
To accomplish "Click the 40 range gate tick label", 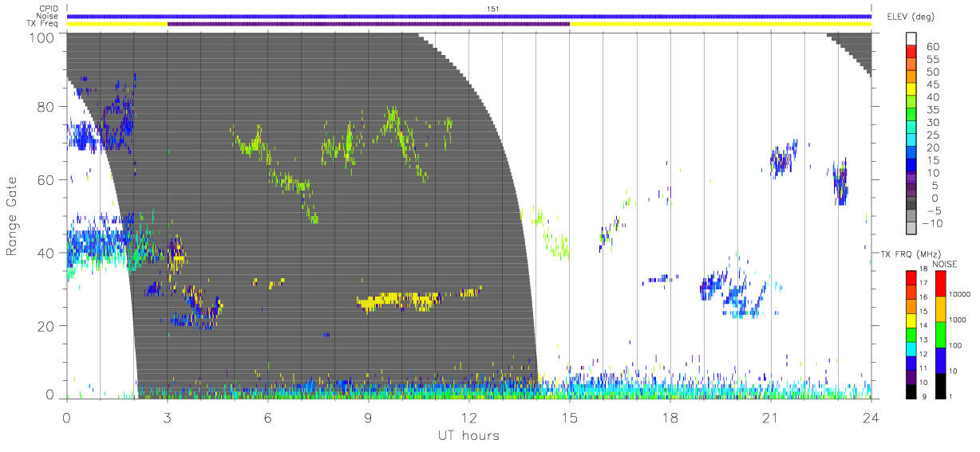I will click(45, 253).
